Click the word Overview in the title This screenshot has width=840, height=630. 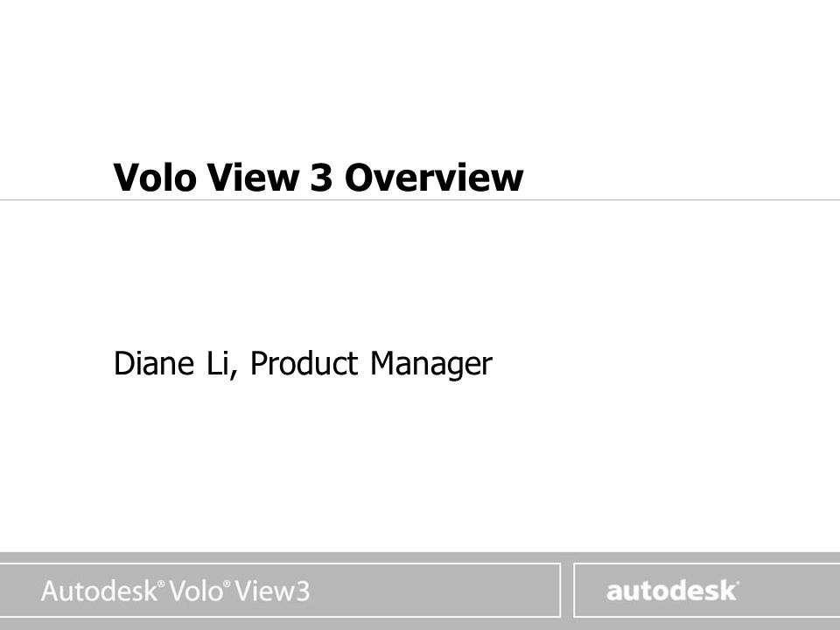click(x=433, y=177)
